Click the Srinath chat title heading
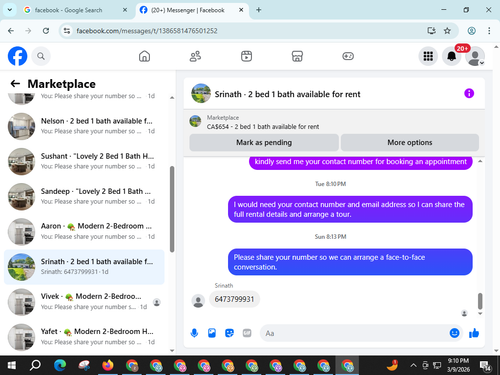This screenshot has height=375, width=500. 287,94
